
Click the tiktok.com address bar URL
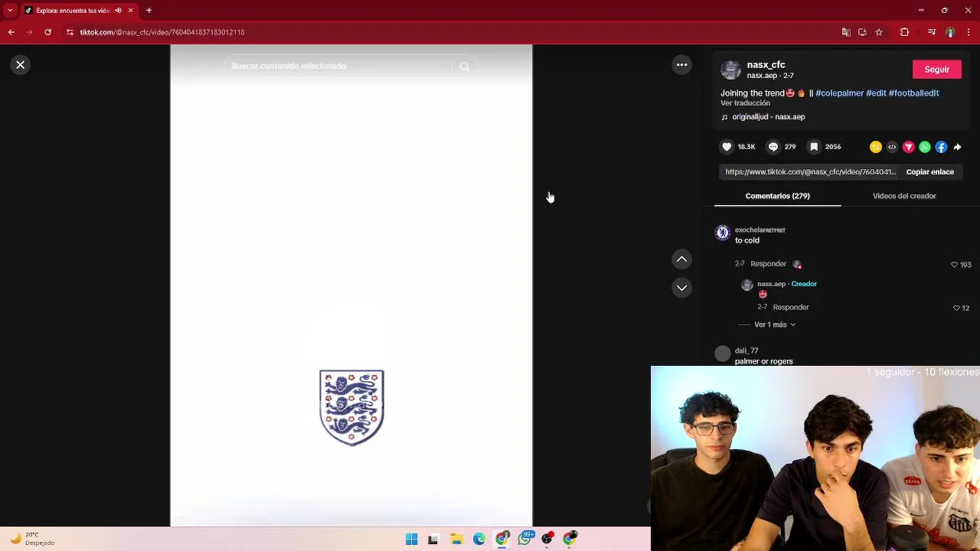162,32
